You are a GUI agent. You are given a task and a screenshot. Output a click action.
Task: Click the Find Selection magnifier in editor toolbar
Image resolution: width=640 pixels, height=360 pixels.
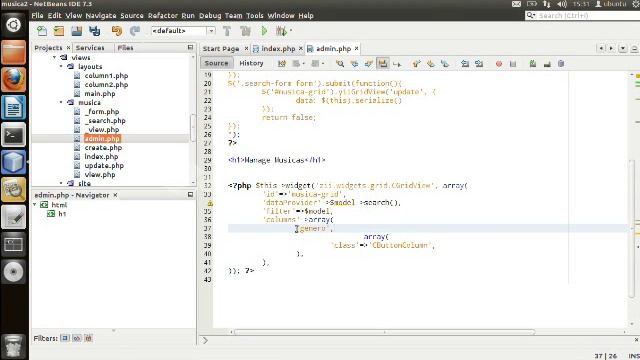click(340, 64)
